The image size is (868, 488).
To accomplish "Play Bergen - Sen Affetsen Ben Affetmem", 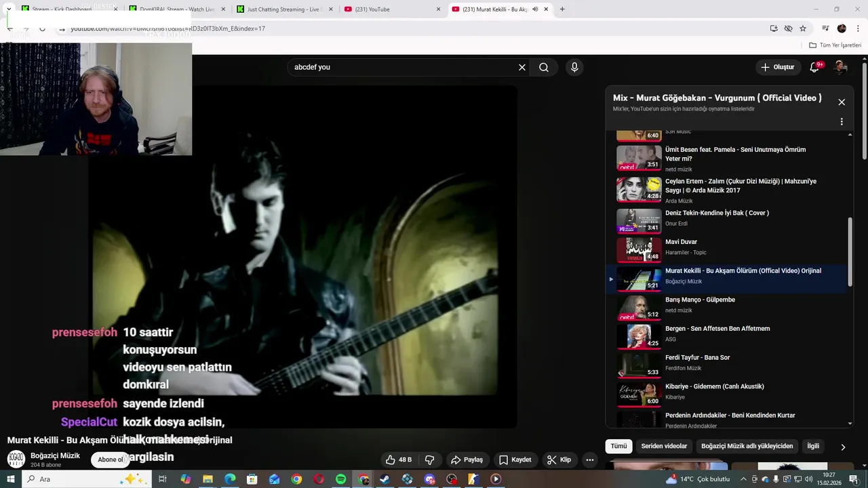I will [x=726, y=335].
